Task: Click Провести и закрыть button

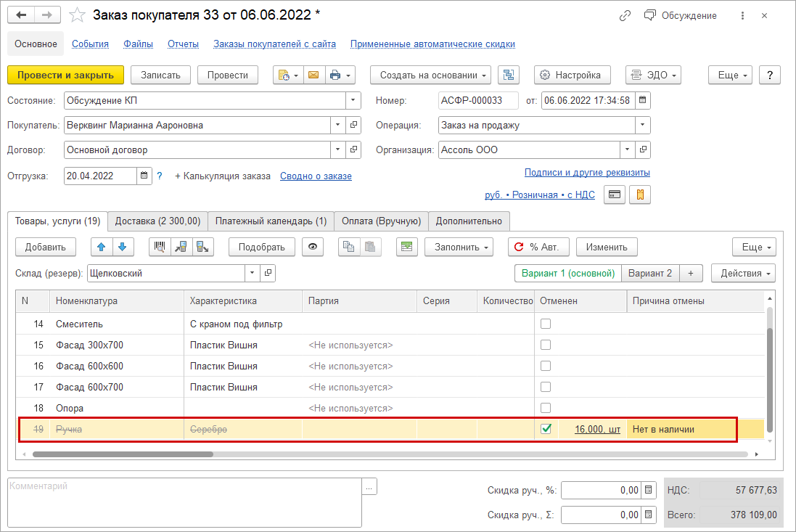Action: [x=65, y=75]
